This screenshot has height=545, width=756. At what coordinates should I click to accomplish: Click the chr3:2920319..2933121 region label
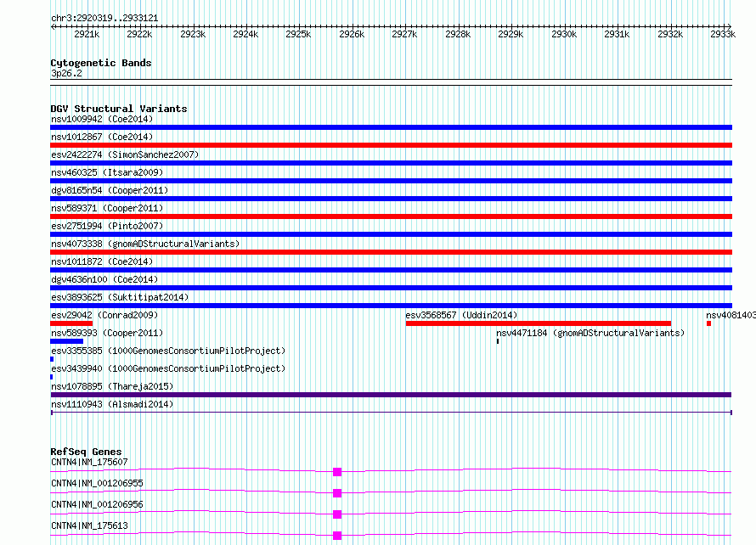[104, 19]
